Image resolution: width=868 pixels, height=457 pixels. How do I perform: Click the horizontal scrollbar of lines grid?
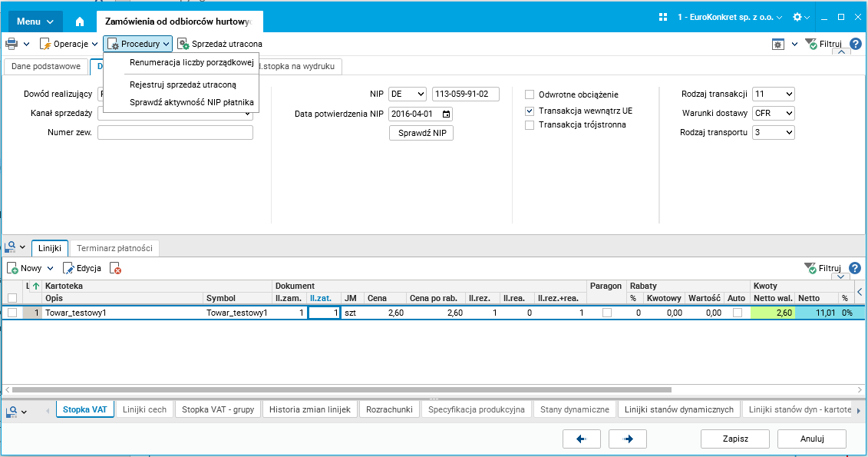[342, 390]
